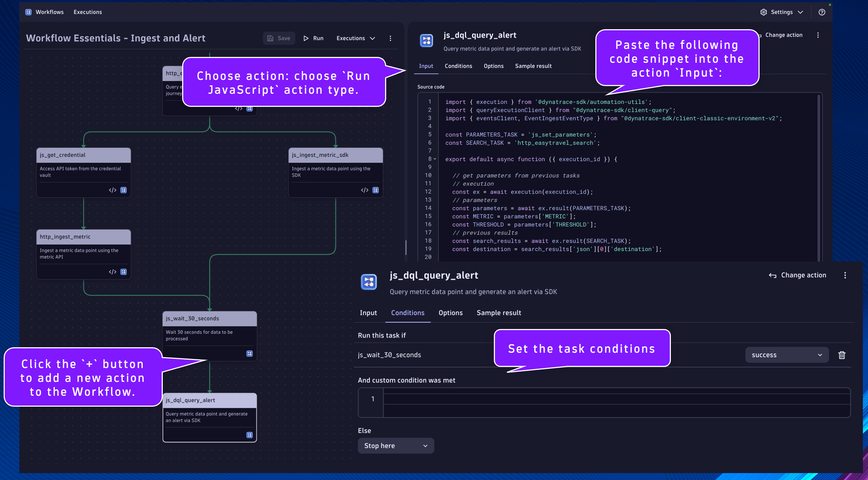The width and height of the screenshot is (868, 480).
Task: Open Sample result tab in lower panel
Action: tap(499, 313)
